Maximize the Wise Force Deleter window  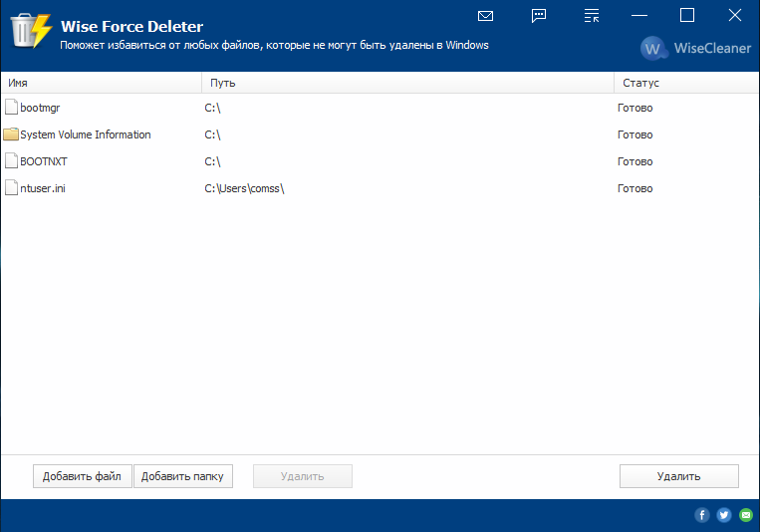(687, 16)
